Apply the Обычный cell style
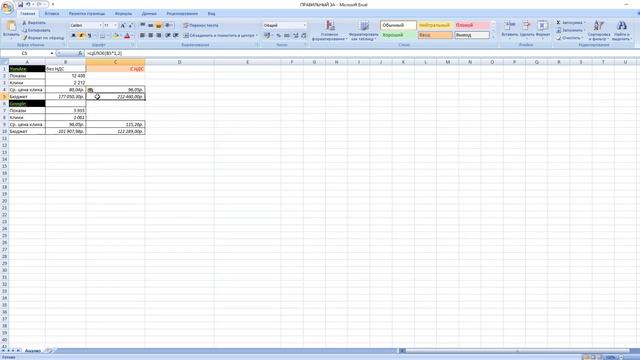The width and height of the screenshot is (640, 360). pos(398,25)
